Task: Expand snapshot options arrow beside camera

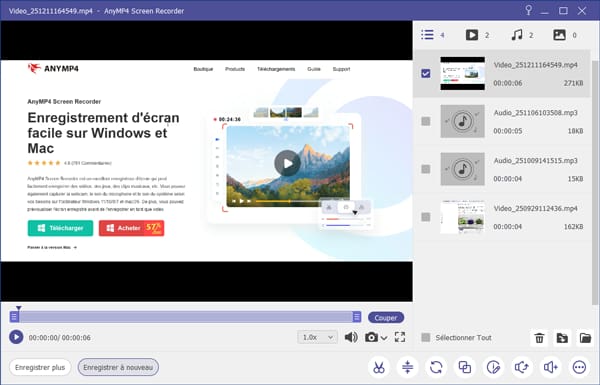Action: [384, 338]
